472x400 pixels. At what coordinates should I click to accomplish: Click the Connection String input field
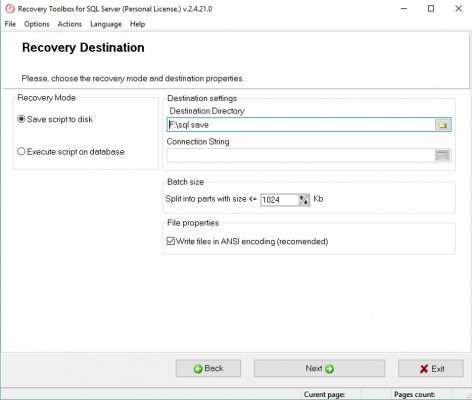click(301, 155)
